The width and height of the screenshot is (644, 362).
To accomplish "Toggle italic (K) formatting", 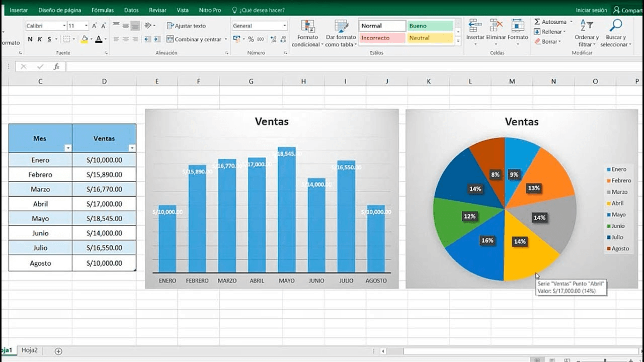I will tap(39, 39).
